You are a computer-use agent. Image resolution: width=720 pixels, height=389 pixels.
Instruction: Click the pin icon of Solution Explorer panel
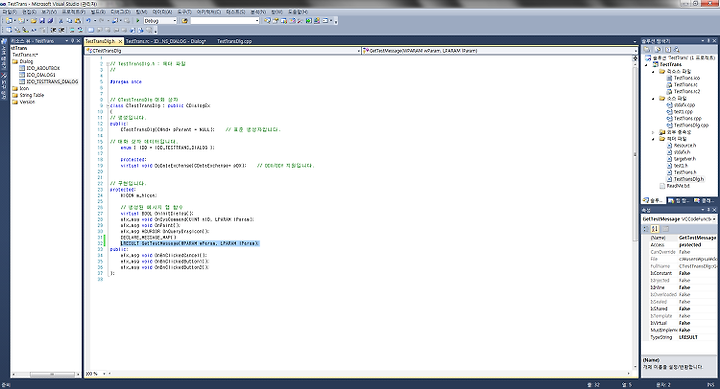[x=709, y=40]
